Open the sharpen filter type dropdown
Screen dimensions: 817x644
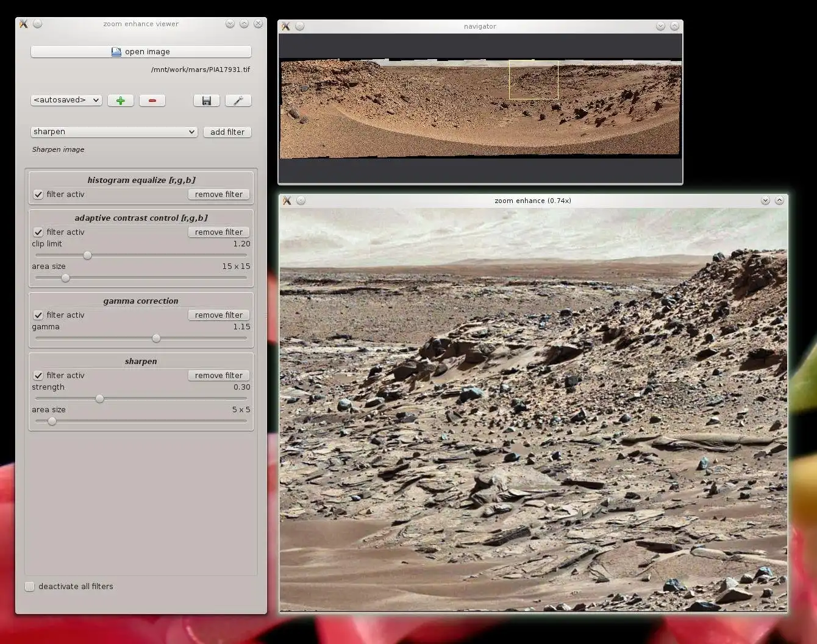[114, 132]
